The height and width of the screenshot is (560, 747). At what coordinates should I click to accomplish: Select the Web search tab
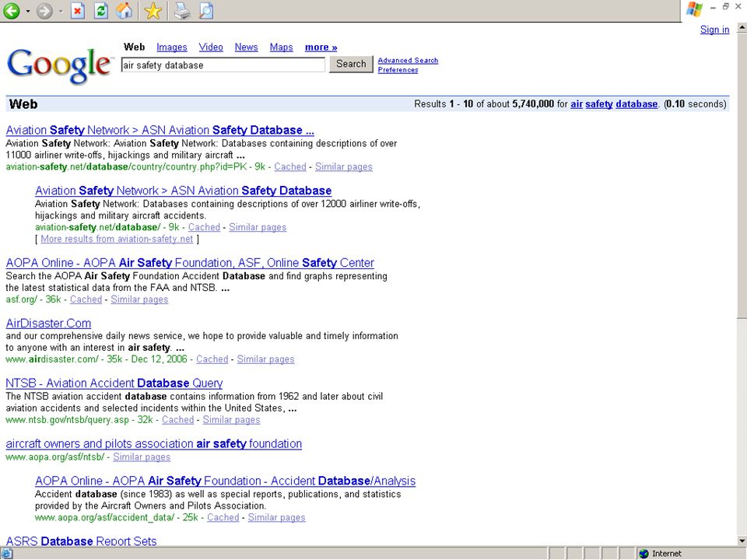click(134, 47)
